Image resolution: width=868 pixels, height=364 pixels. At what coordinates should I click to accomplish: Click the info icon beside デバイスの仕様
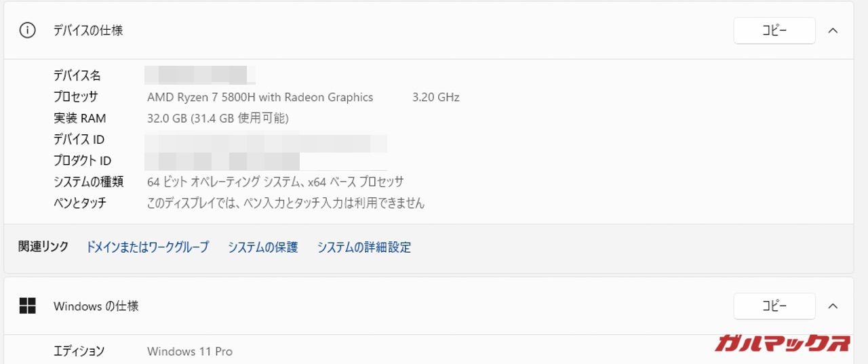point(27,31)
